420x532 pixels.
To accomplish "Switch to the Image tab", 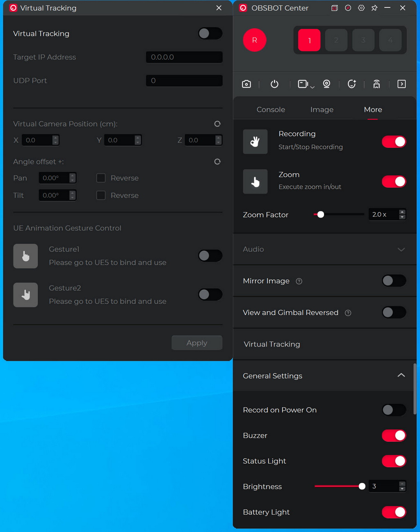I will click(322, 110).
